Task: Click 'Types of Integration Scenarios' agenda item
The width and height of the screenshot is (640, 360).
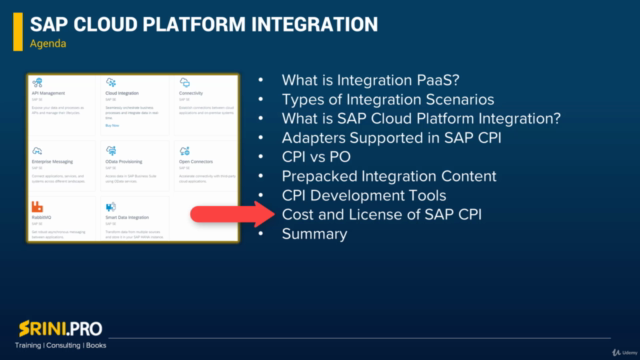Action: (x=388, y=99)
